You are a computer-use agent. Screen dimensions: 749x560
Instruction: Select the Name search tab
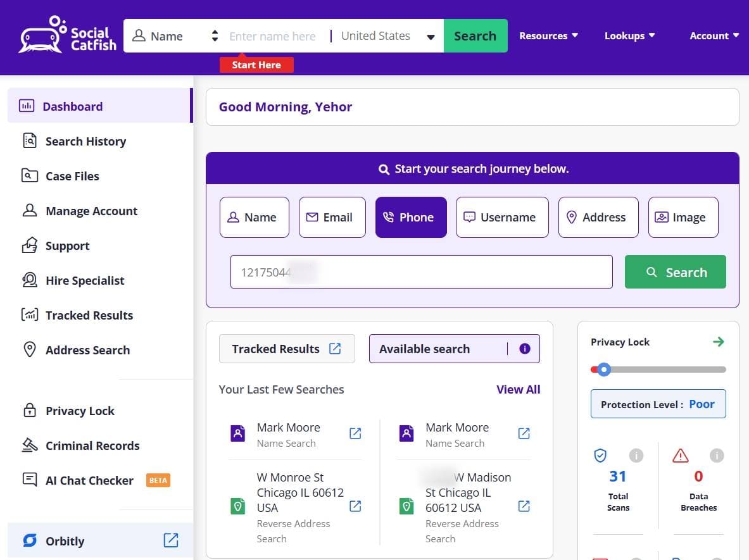click(254, 217)
